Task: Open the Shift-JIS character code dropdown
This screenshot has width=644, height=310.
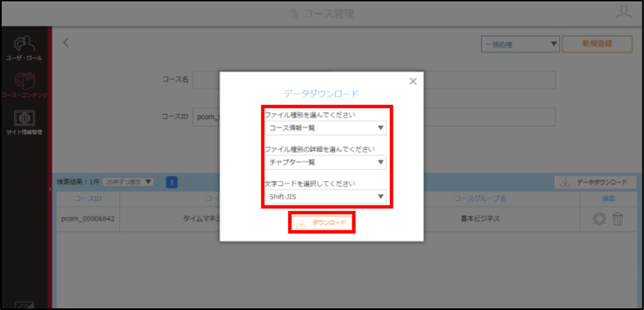Action: (x=325, y=196)
